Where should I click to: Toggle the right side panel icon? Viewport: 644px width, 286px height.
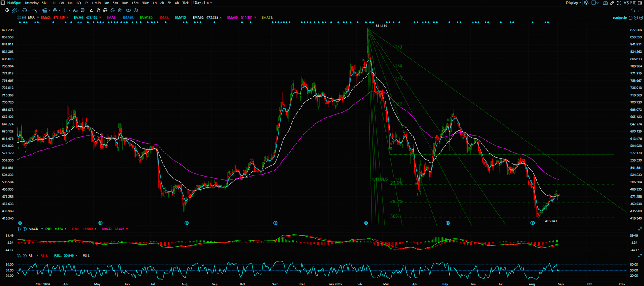pyautogui.click(x=640, y=3)
